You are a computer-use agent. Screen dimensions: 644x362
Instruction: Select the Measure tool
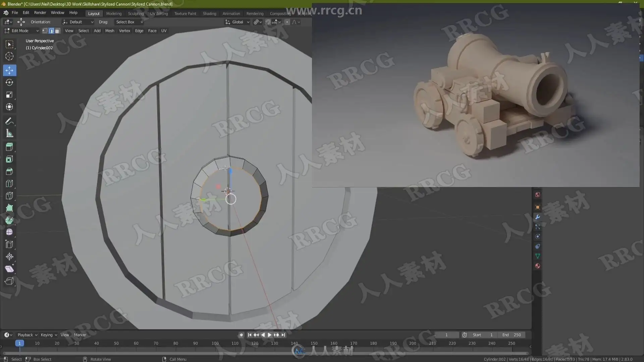click(x=9, y=134)
